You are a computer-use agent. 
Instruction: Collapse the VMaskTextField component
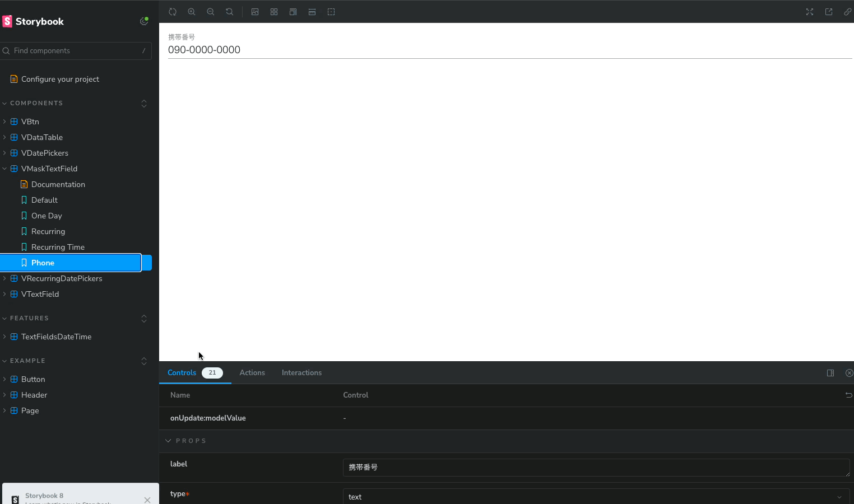coord(49,169)
